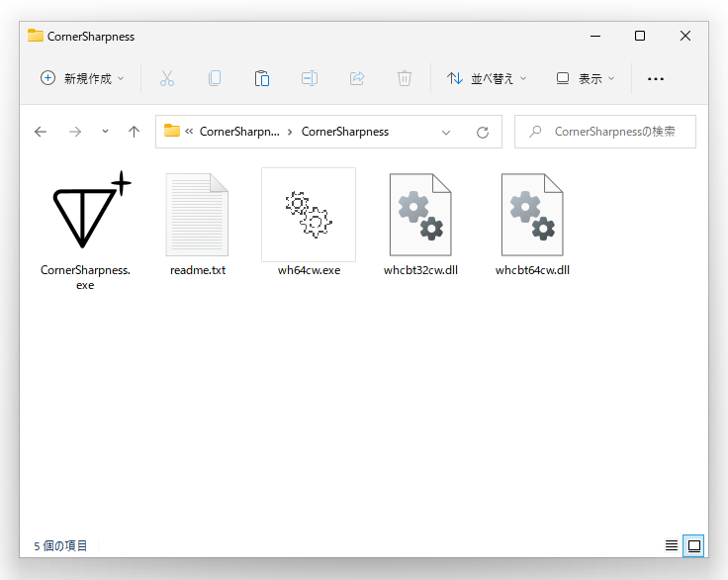
Task: Open the 新規作成 (New) dropdown
Action: click(x=83, y=78)
